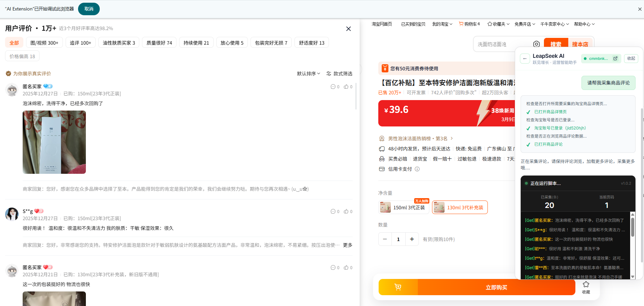This screenshot has height=306, width=644.
Task: Open the 默认排序 sort dropdown
Action: [308, 74]
